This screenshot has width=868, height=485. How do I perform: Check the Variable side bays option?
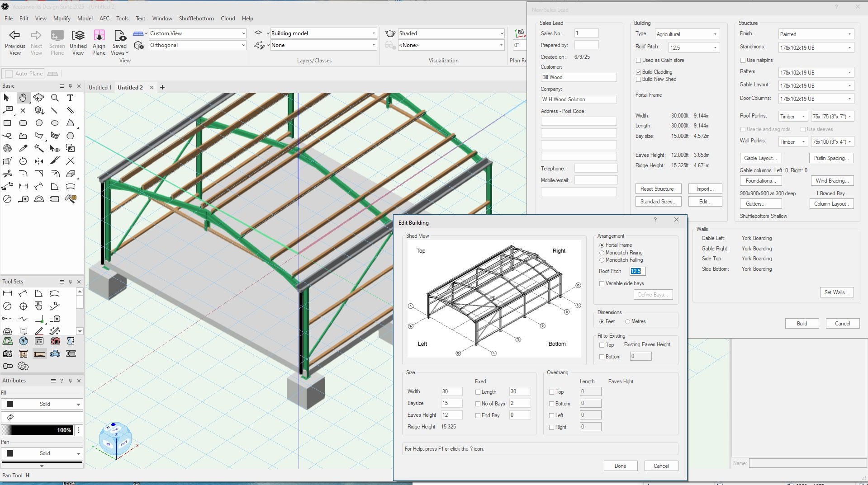click(602, 284)
